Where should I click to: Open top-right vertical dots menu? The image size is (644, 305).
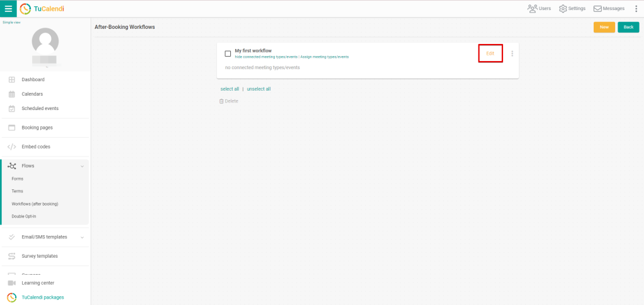[x=636, y=8]
